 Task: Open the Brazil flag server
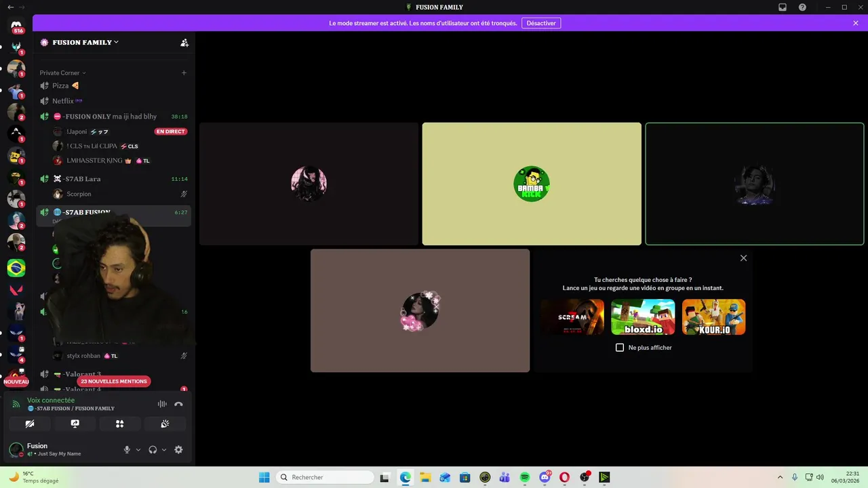point(16,268)
